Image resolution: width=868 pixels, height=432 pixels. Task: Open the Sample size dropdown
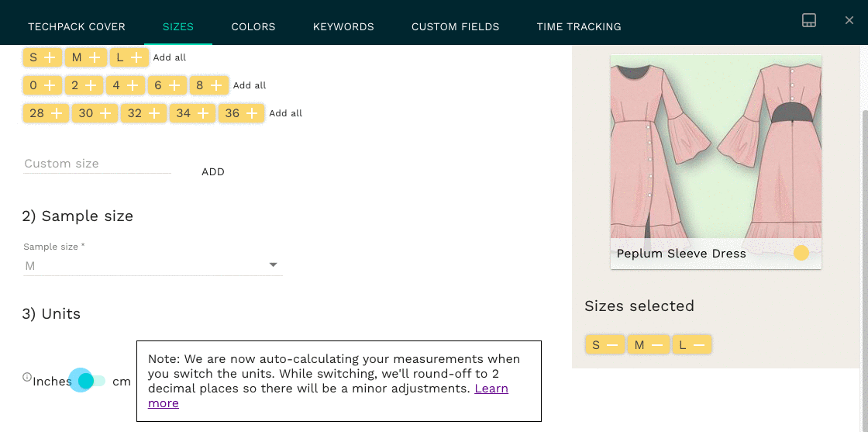[x=153, y=266]
